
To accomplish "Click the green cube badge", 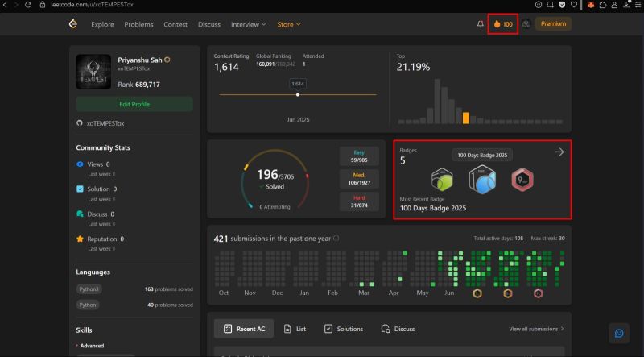I will pos(442,180).
